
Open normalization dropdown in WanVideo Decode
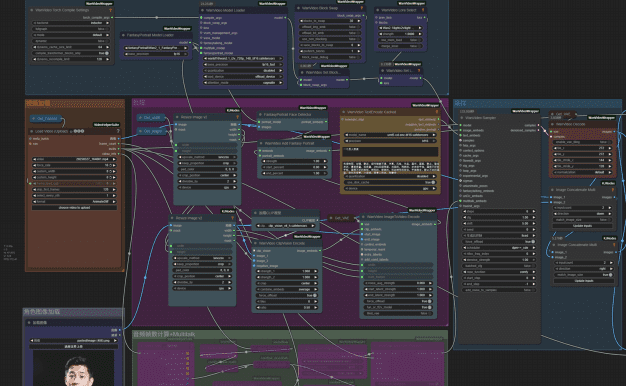[x=582, y=172]
